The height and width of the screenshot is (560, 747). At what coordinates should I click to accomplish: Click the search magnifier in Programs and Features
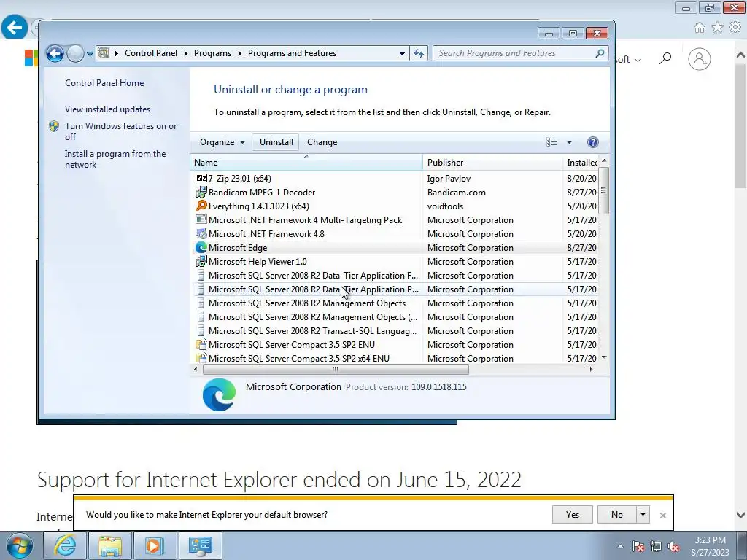(600, 53)
